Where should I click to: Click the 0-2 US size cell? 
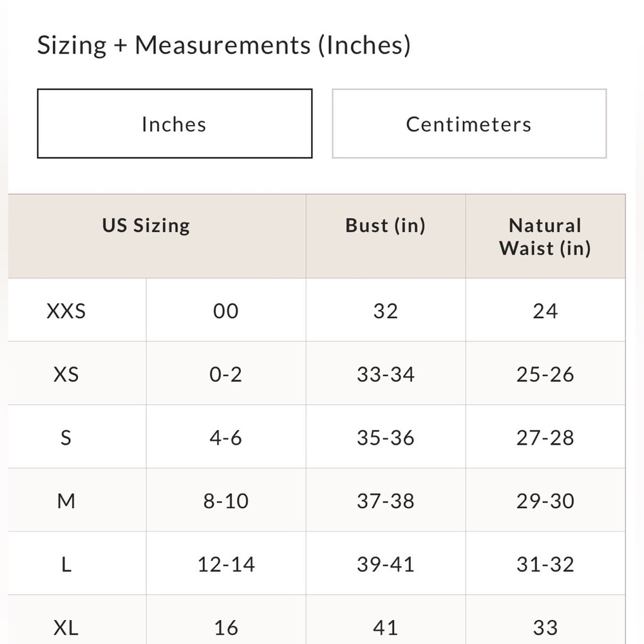(x=226, y=374)
